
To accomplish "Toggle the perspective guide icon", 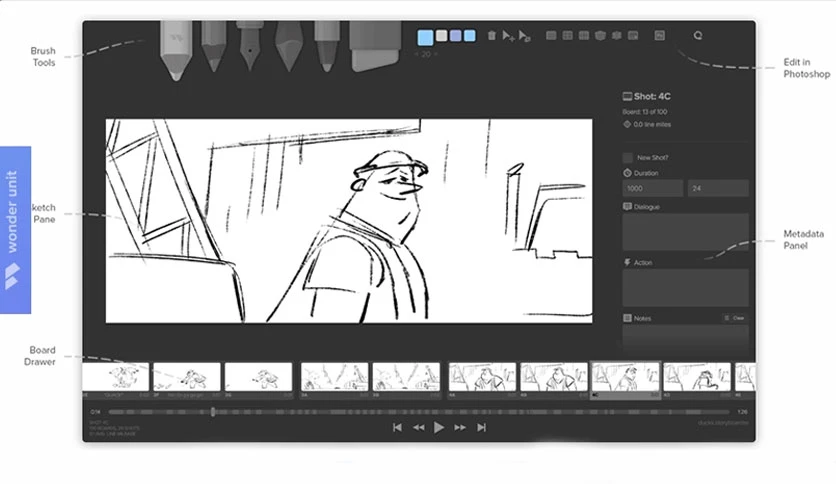I will (x=600, y=36).
